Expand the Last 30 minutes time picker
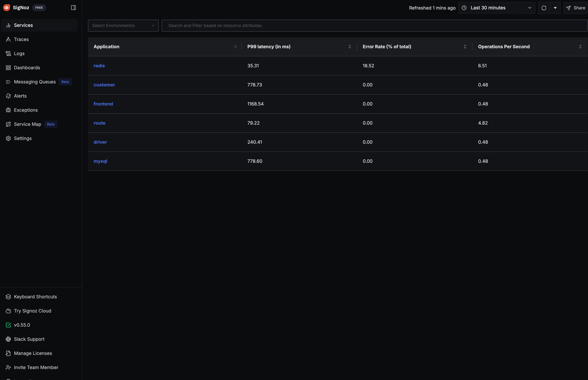This screenshot has width=588, height=380. point(497,8)
